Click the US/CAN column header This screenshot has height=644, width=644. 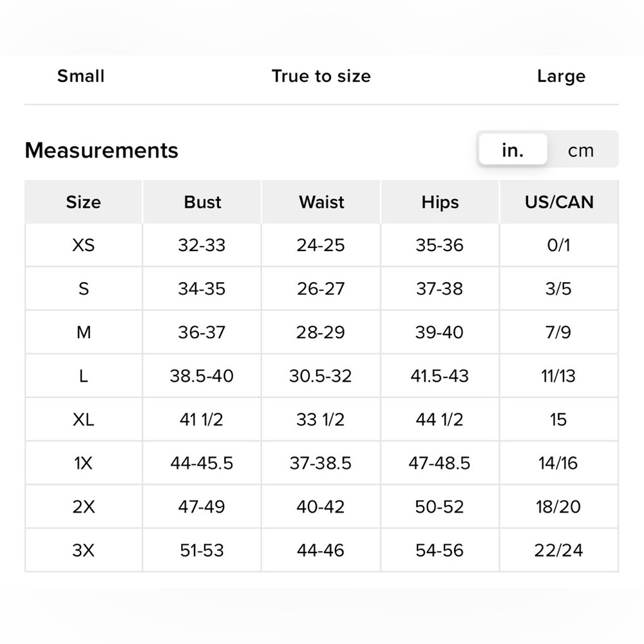[x=558, y=202]
